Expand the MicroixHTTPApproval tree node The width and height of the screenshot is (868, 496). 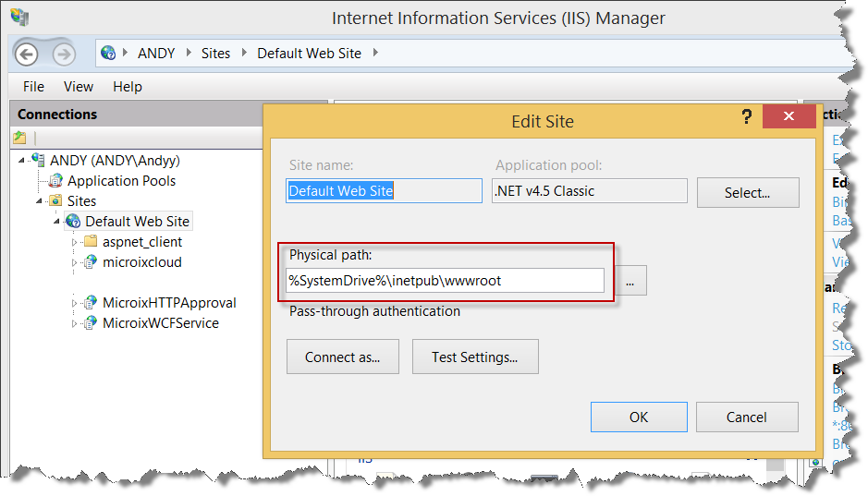[x=75, y=303]
